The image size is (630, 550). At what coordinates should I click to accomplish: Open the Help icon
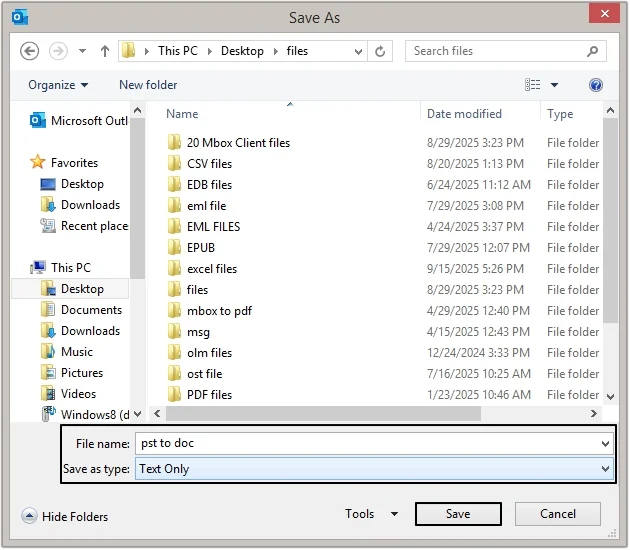pos(595,85)
